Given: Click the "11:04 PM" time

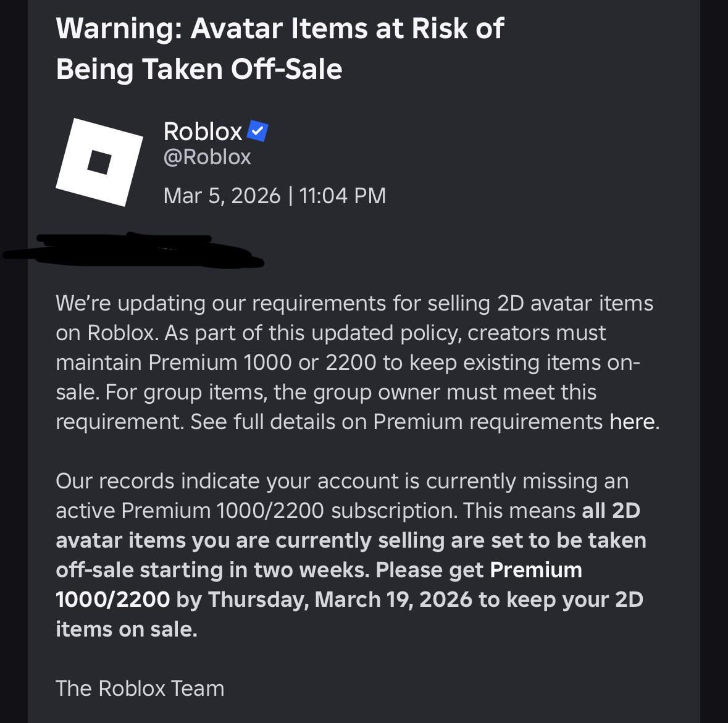Looking at the screenshot, I should pos(343,196).
